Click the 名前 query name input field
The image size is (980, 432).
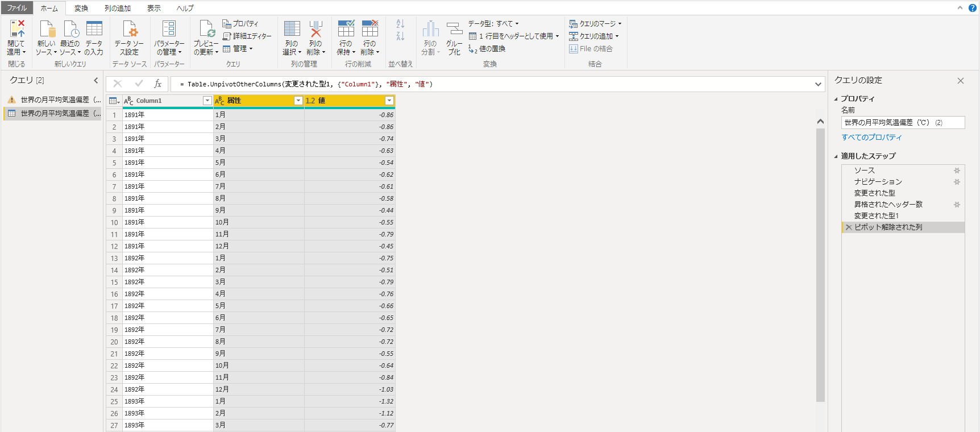click(902, 123)
